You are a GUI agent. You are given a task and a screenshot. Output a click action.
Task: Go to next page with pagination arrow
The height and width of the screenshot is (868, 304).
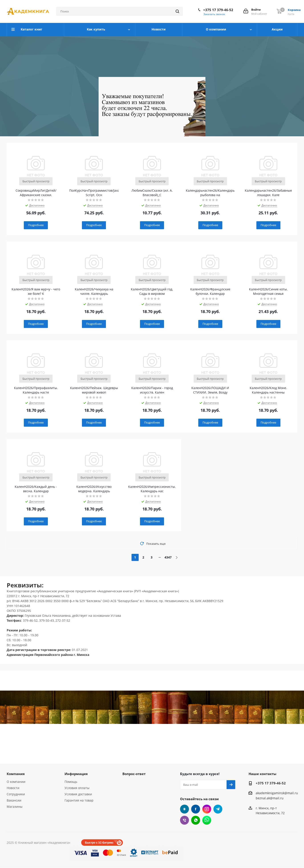176,558
